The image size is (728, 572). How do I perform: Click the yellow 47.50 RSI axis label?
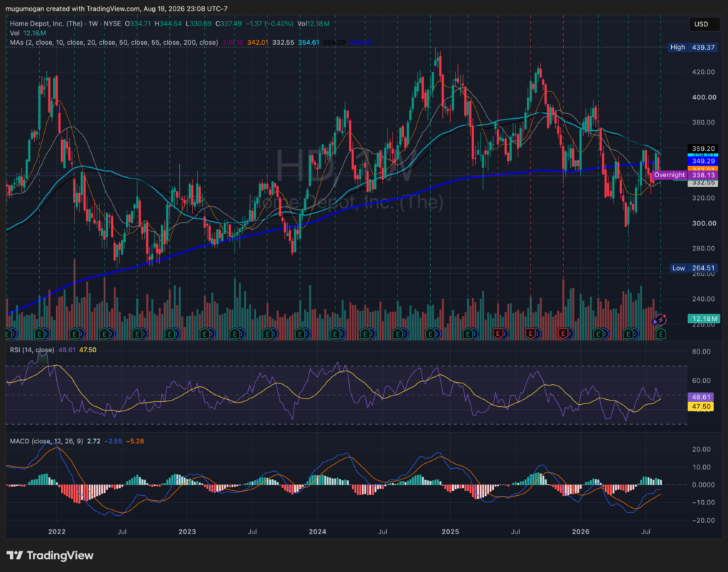pos(700,406)
